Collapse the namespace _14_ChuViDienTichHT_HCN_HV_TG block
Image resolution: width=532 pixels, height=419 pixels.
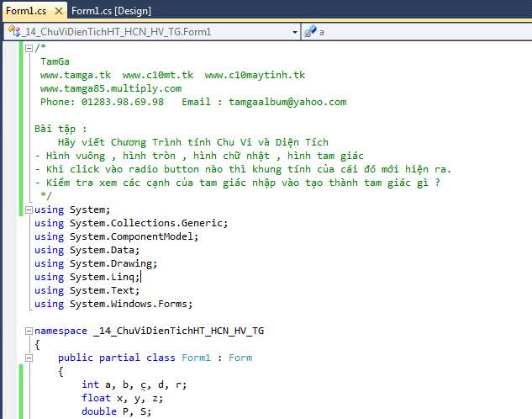point(29,331)
